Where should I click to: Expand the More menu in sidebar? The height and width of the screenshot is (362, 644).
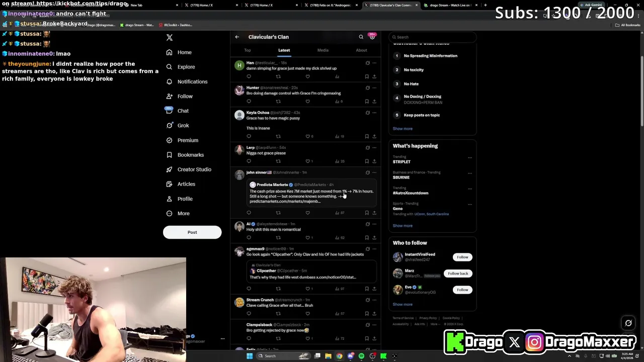point(178,213)
